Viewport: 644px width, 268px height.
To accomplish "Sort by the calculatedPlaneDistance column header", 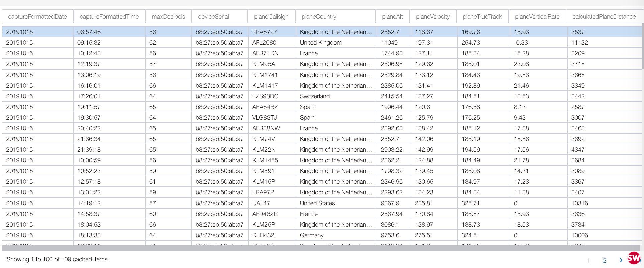I will coord(604,17).
